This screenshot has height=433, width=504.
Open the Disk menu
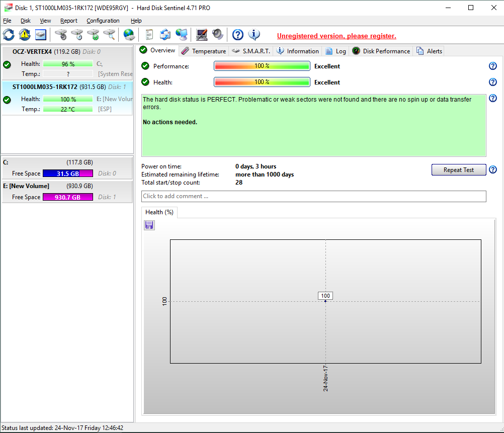pyautogui.click(x=26, y=21)
